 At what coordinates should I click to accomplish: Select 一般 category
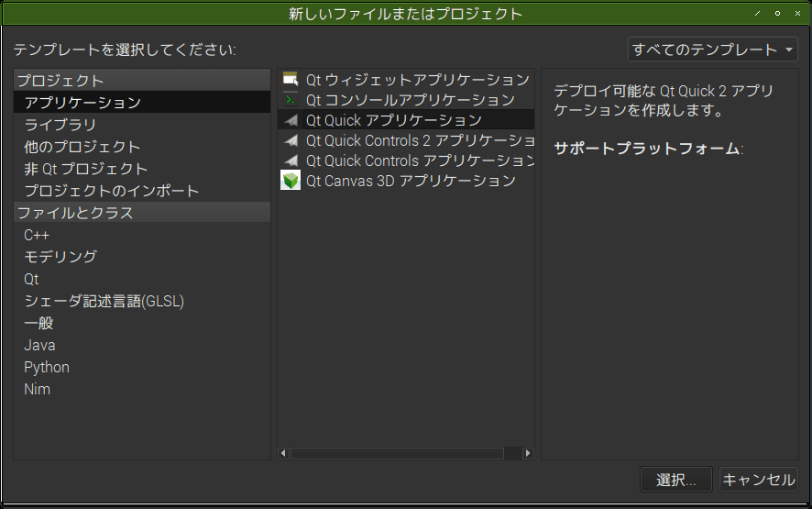click(142, 323)
